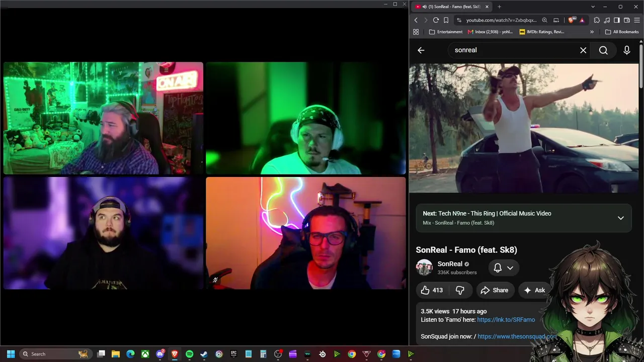The height and width of the screenshot is (362, 644).
Task: Click the video title SonReal - Famo (feat. Sk8)
Action: tap(466, 250)
